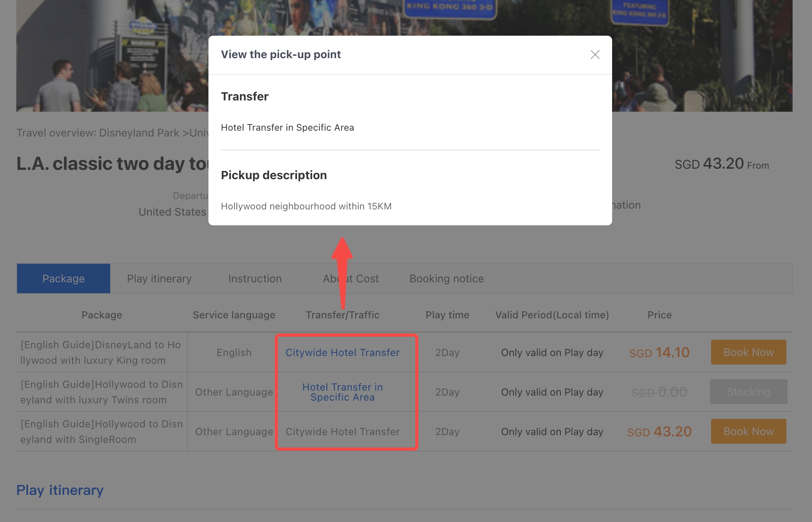The height and width of the screenshot is (522, 812).
Task: Click the SGD 43.20 From price label
Action: point(721,164)
